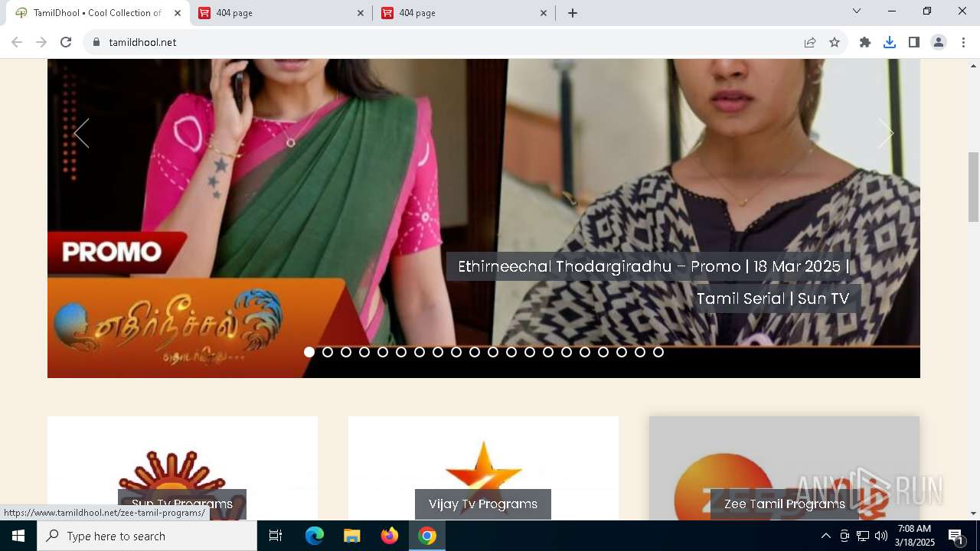Close the first 404 page tab
This screenshot has height=551, width=980.
point(361,13)
